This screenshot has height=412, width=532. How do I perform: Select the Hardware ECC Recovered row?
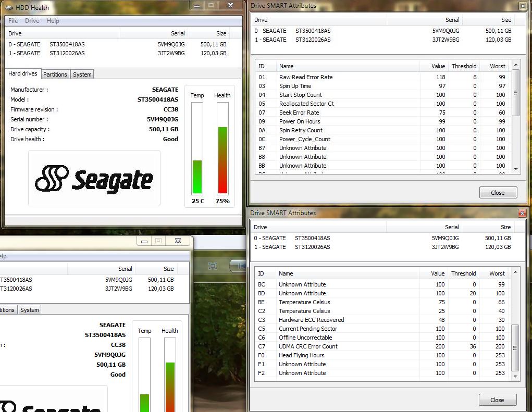(382, 320)
